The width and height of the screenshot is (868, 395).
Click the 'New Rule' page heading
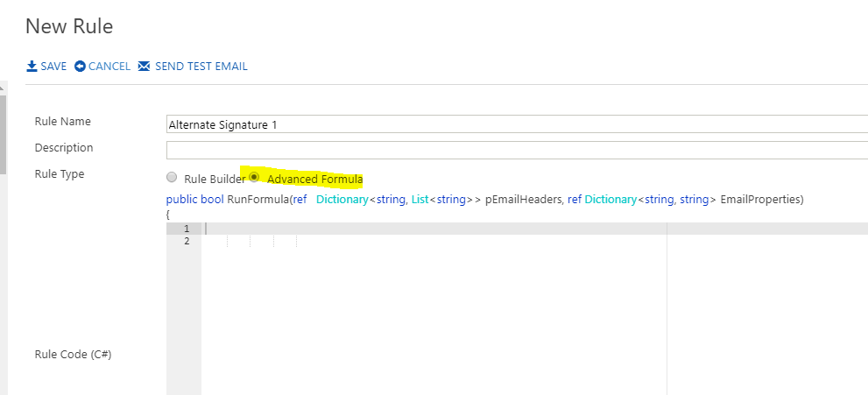coord(69,26)
